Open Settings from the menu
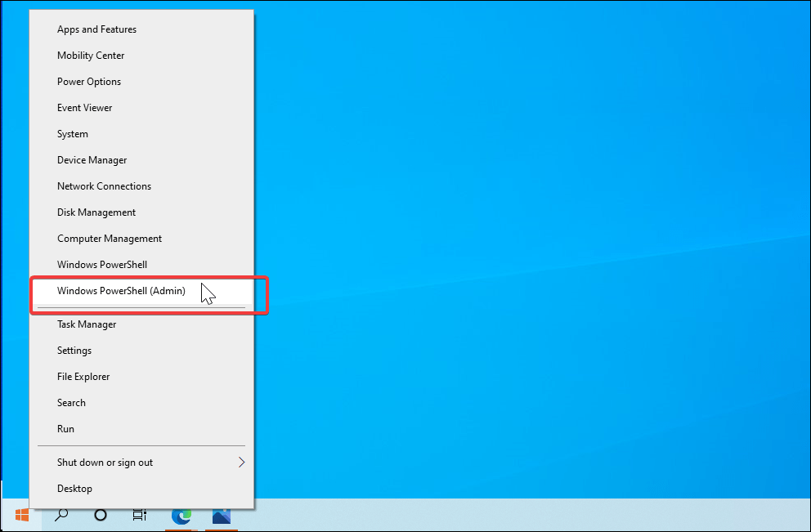This screenshot has width=811, height=532. (x=141, y=351)
